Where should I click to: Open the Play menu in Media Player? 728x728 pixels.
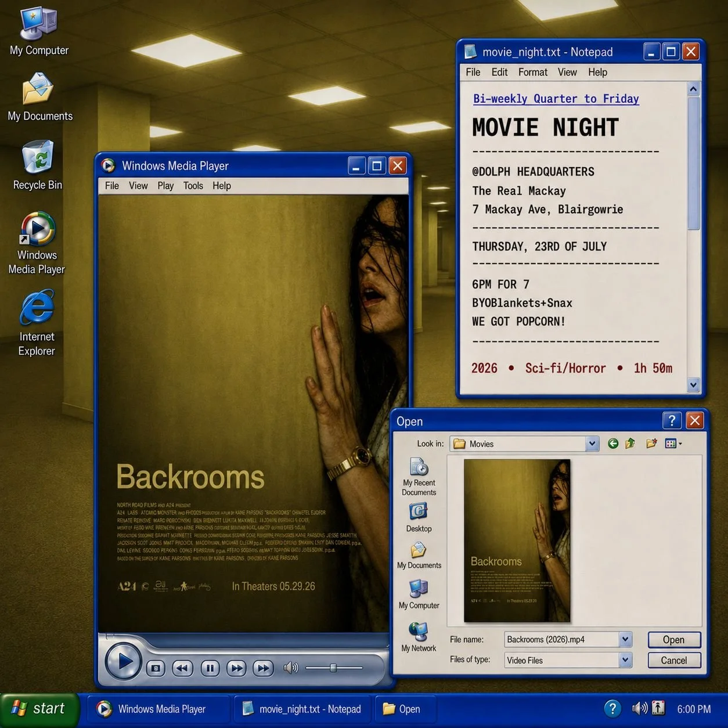pyautogui.click(x=165, y=186)
